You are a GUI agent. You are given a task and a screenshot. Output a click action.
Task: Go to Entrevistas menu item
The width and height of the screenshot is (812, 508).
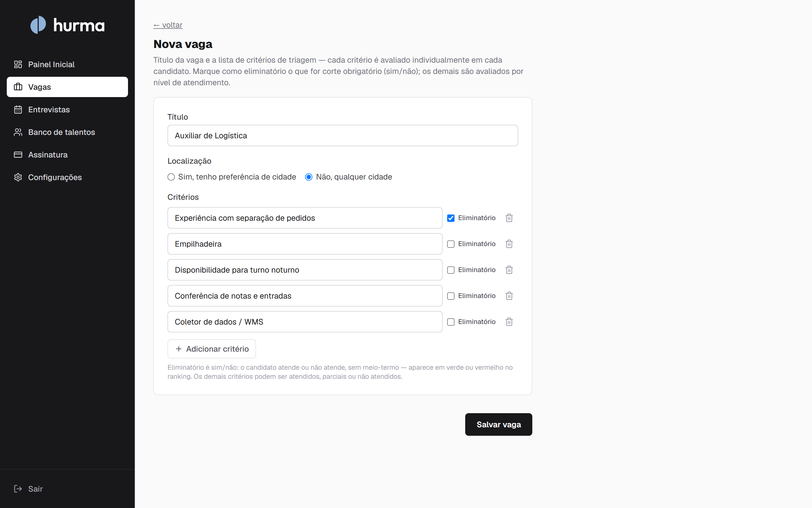67,110
